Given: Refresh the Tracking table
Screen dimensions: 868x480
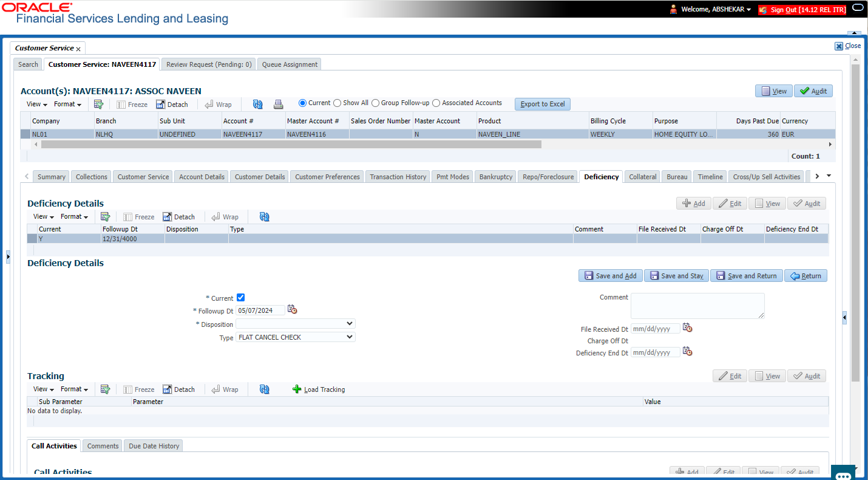Looking at the screenshot, I should click(264, 389).
